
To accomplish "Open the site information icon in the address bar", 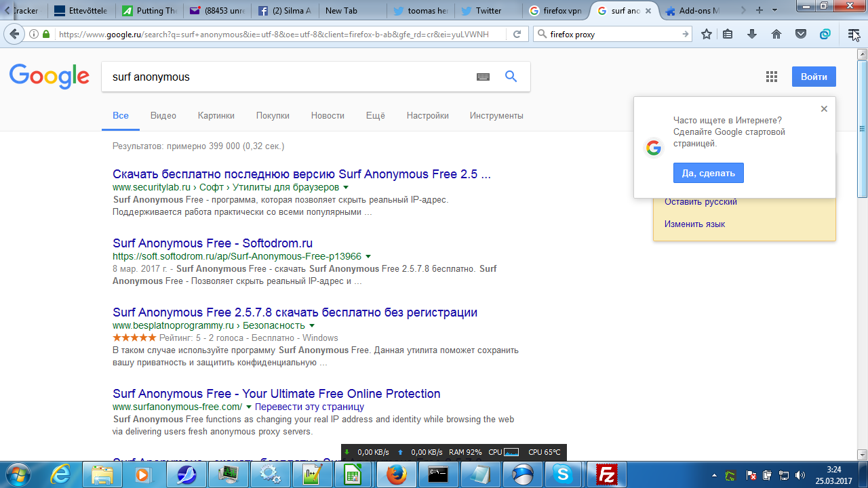I will pyautogui.click(x=34, y=34).
